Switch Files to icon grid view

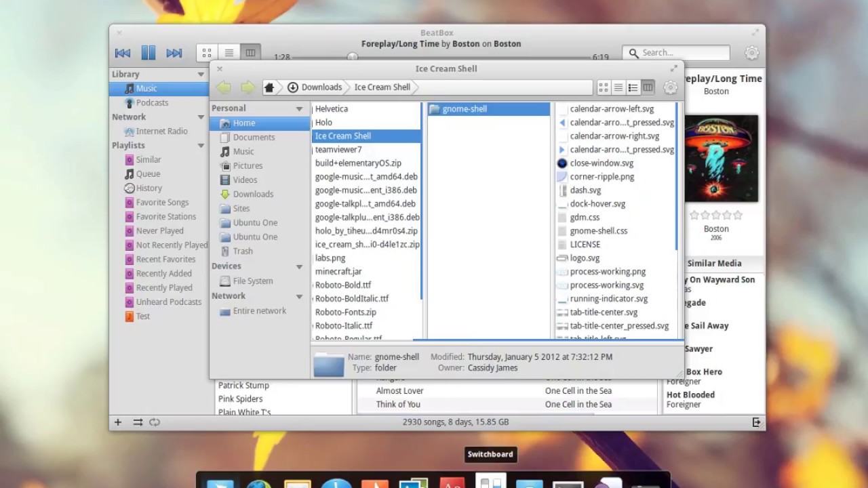point(604,87)
